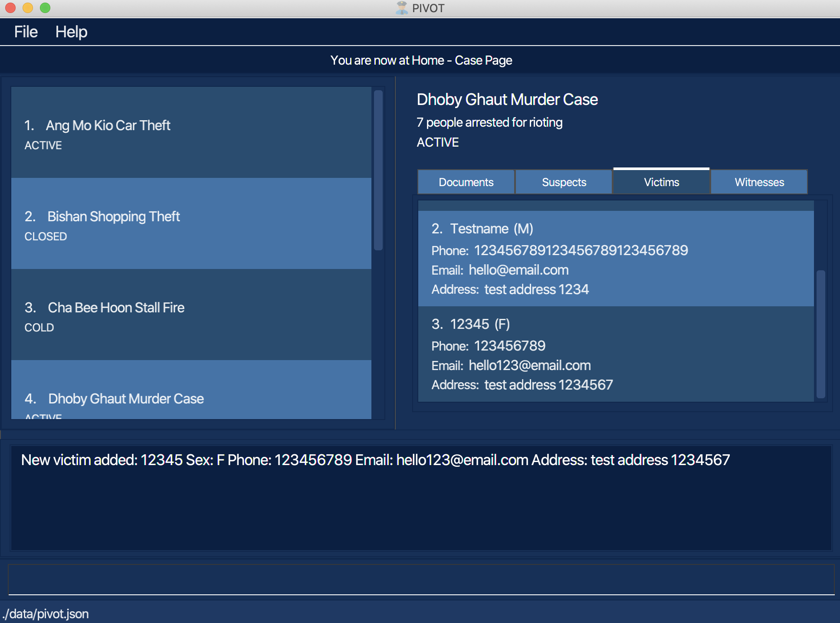Select the Victims tab
840x623 pixels.
click(660, 182)
